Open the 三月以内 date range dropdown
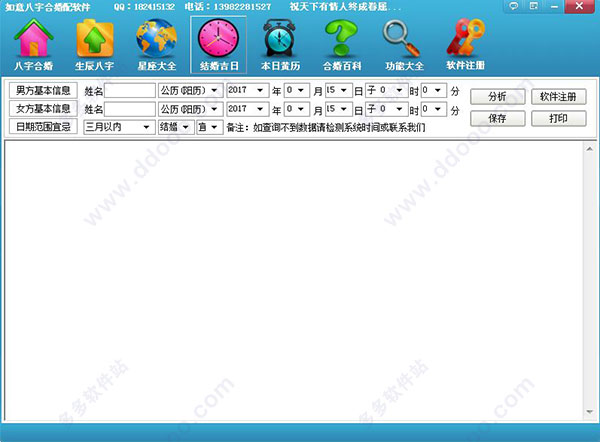Image resolution: width=600 pixels, height=442 pixels. click(119, 127)
